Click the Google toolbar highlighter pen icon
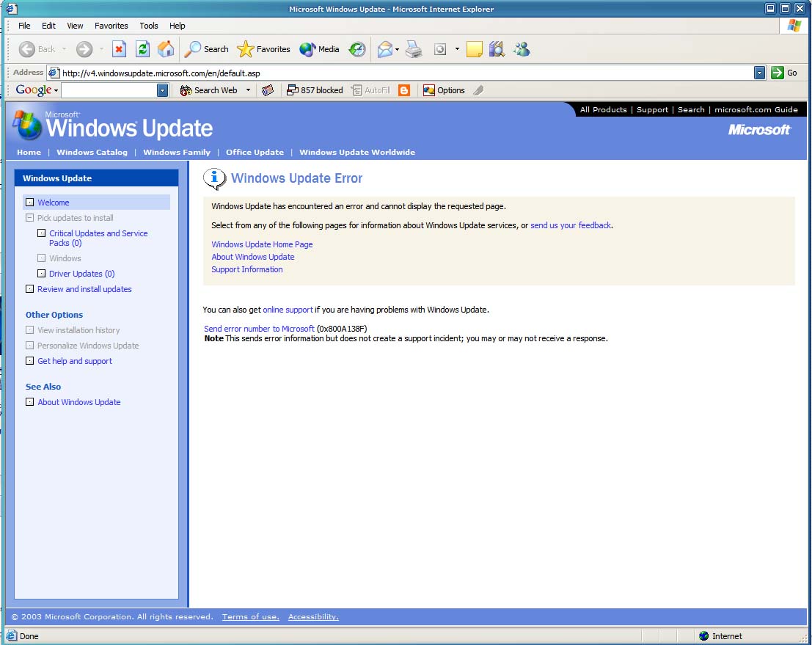 478,90
